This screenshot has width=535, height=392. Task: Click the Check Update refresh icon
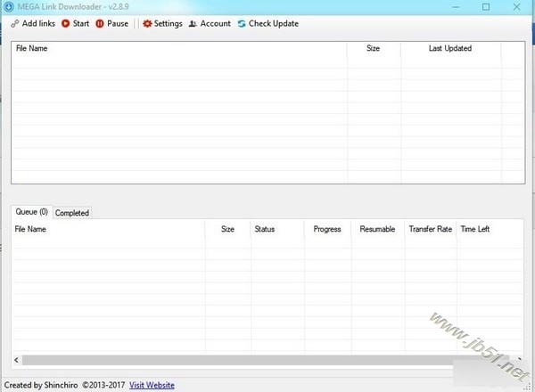click(x=242, y=23)
